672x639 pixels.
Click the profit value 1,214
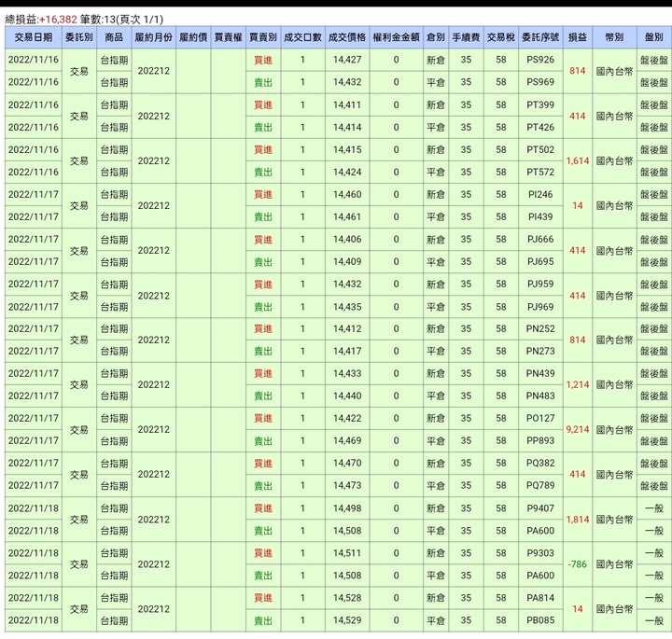pyautogui.click(x=578, y=385)
